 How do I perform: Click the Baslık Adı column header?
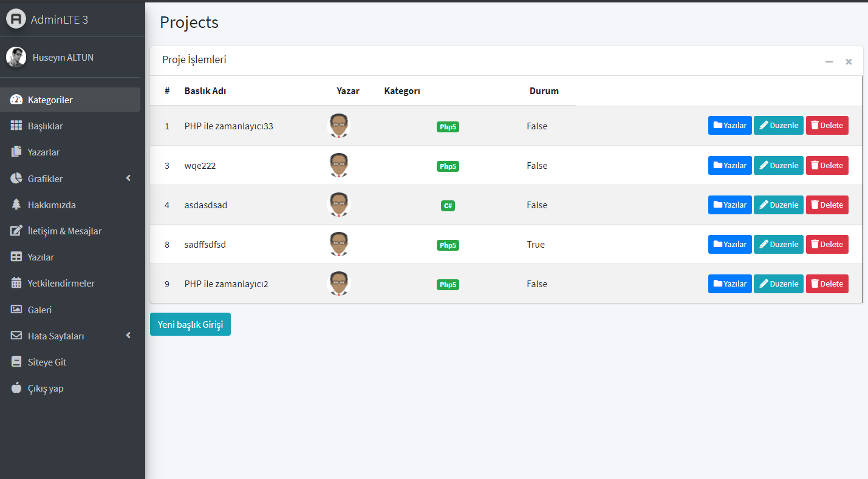click(205, 91)
